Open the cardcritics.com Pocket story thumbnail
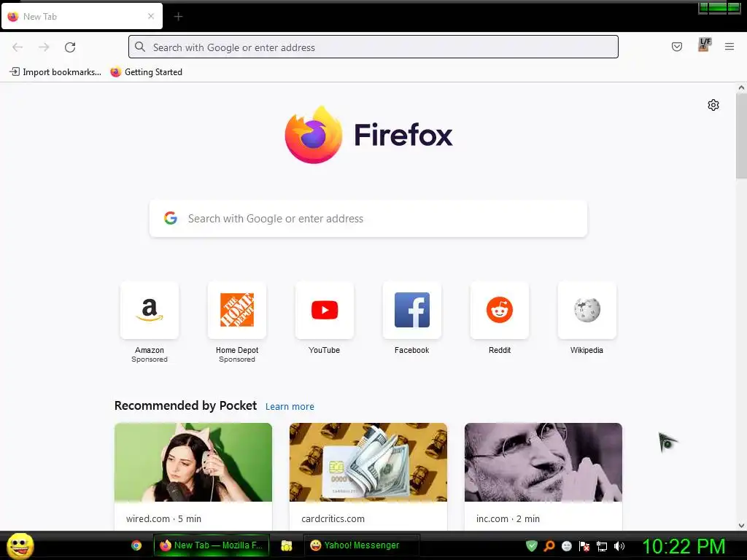Image resolution: width=747 pixels, height=560 pixels. pyautogui.click(x=368, y=462)
